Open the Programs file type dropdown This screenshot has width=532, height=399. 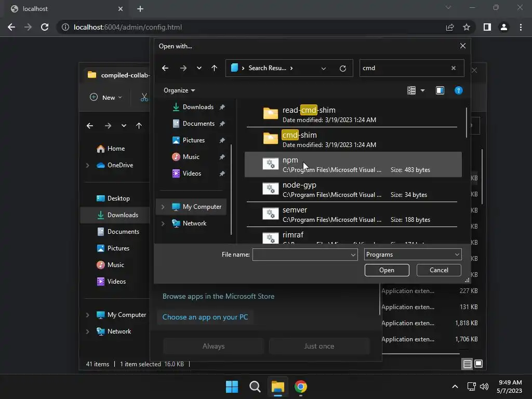pyautogui.click(x=413, y=255)
